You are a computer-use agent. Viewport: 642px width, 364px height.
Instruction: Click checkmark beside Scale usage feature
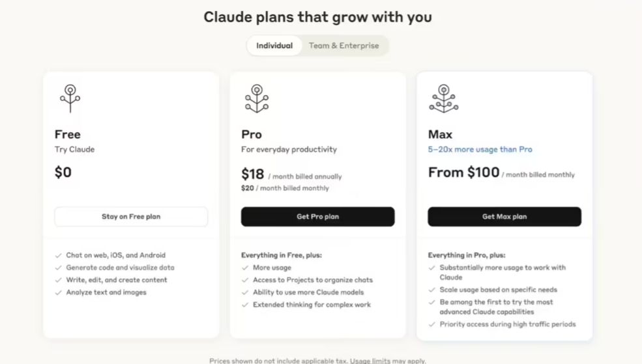tap(431, 290)
